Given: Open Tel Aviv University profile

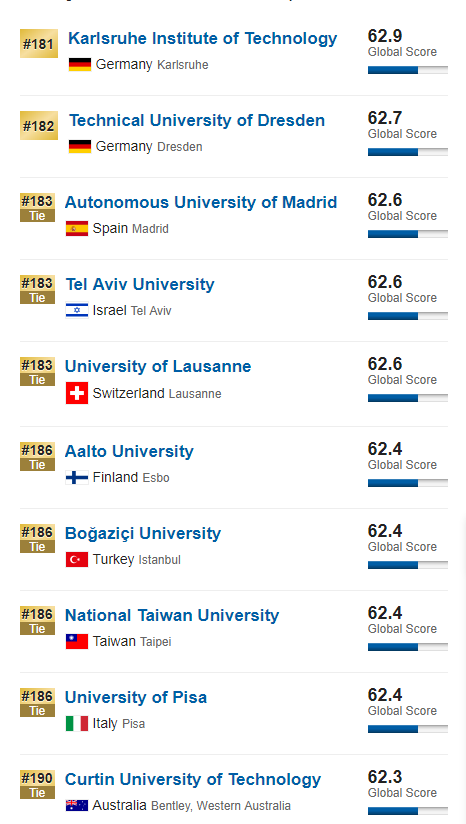Looking at the screenshot, I should click(x=140, y=284).
